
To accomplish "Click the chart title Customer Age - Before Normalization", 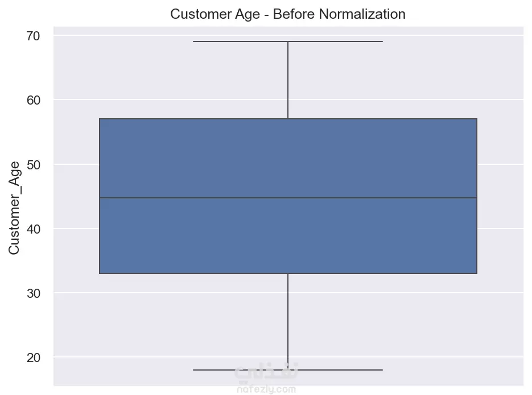I will click(x=288, y=14).
